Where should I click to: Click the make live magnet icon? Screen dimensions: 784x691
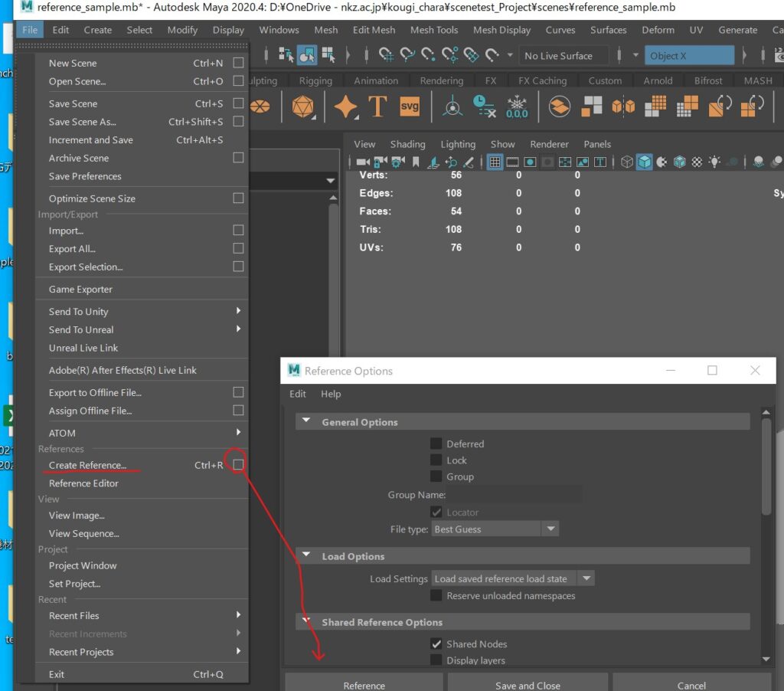click(x=492, y=55)
